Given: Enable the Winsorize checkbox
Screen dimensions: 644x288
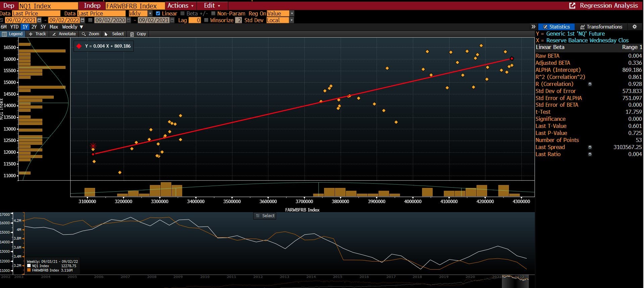Looking at the screenshot, I should (x=206, y=20).
